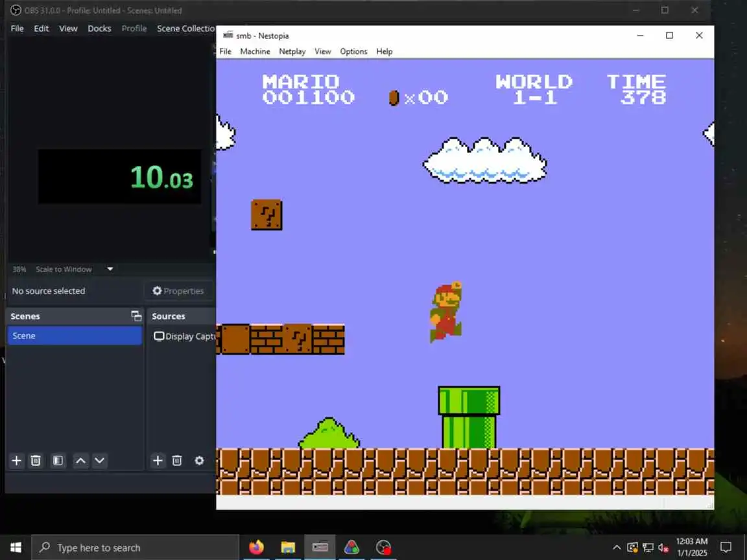This screenshot has width=747, height=560.
Task: Select the Scene item in Scenes list
Action: coord(75,336)
